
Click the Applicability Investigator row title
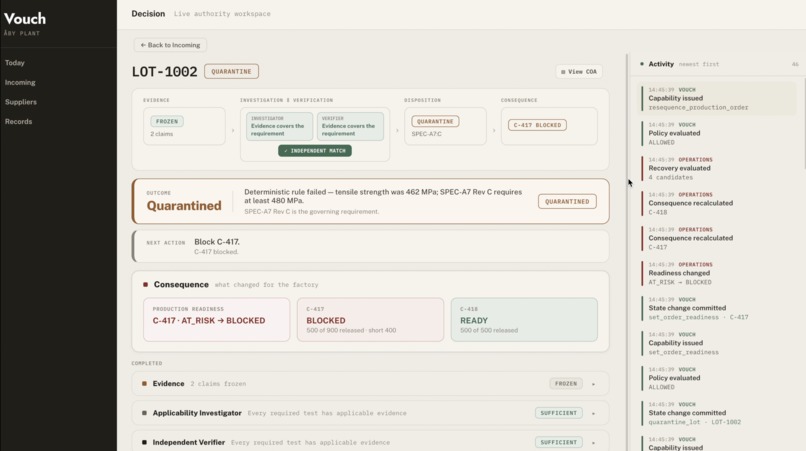[x=197, y=413]
